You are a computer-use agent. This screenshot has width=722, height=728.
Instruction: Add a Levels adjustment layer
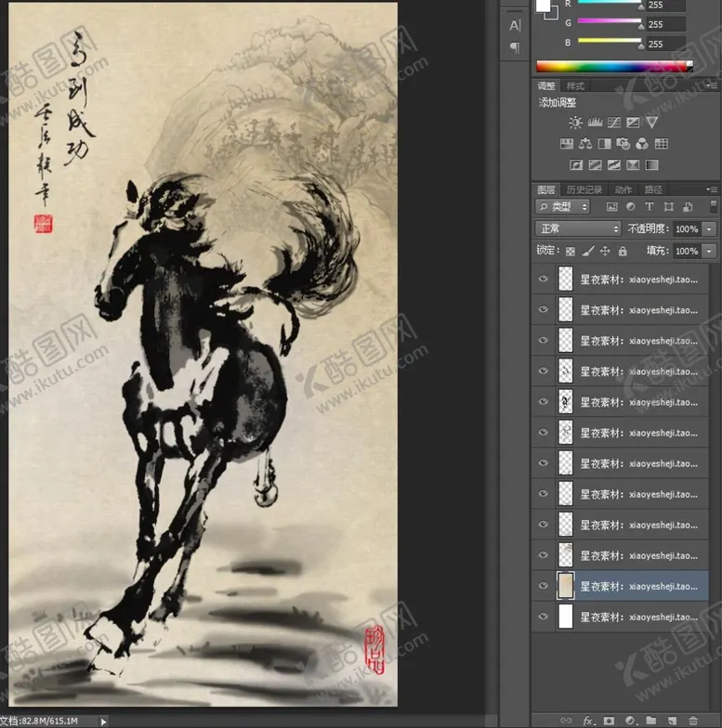click(595, 123)
